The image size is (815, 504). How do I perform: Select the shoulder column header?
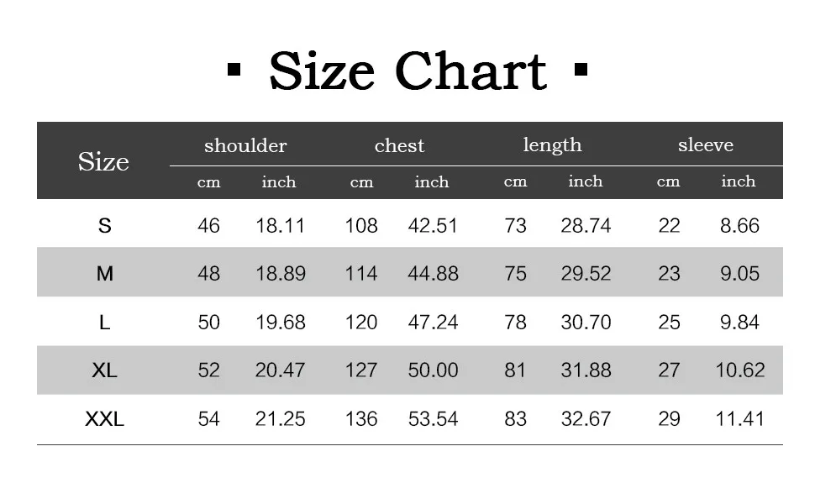[245, 145]
